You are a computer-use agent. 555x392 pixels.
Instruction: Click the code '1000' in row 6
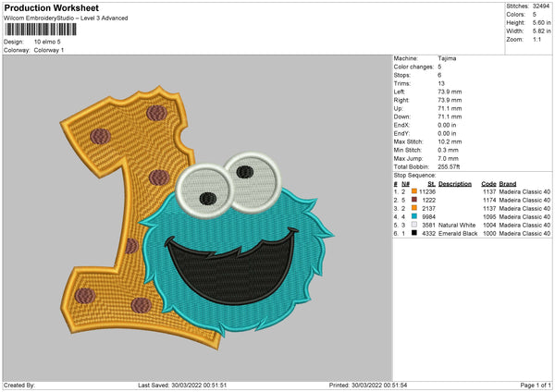click(x=489, y=234)
